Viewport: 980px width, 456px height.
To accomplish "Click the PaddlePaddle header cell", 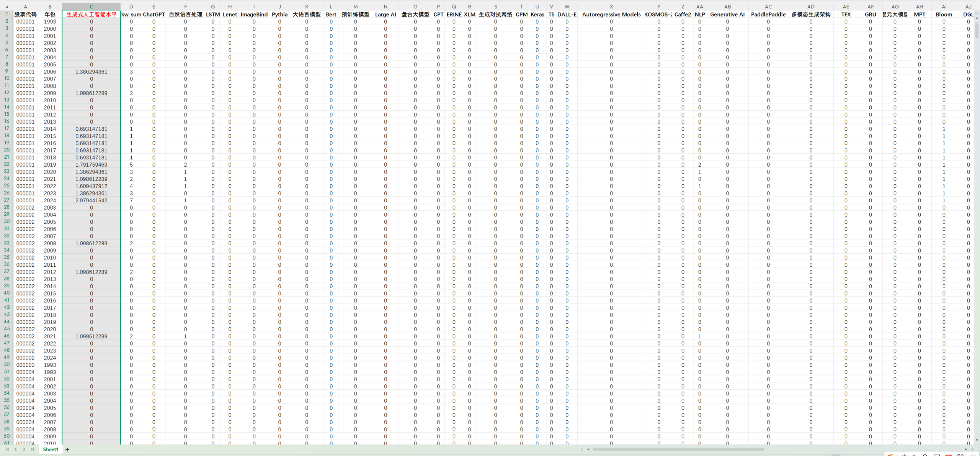I will (x=768, y=14).
